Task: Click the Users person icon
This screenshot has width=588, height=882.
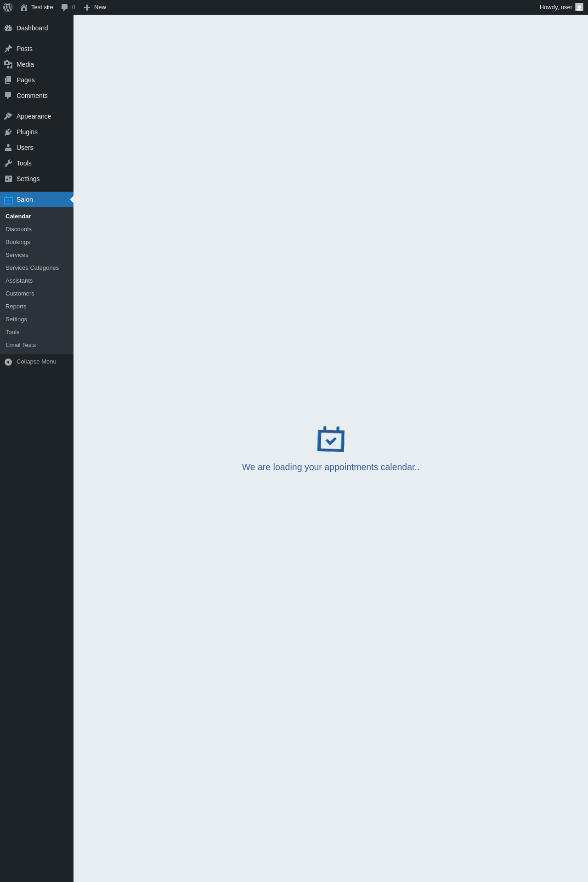Action: point(8,148)
